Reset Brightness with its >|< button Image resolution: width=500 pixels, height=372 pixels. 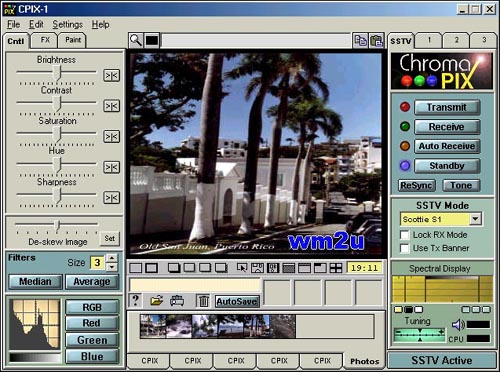pos(111,76)
